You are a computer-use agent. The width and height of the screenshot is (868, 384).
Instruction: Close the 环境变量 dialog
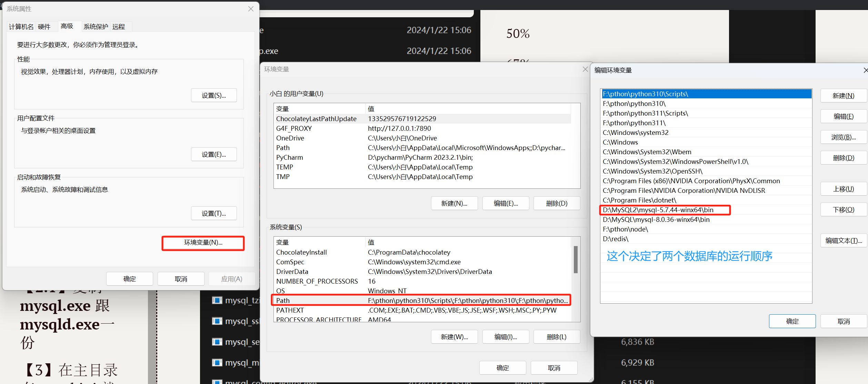(585, 69)
